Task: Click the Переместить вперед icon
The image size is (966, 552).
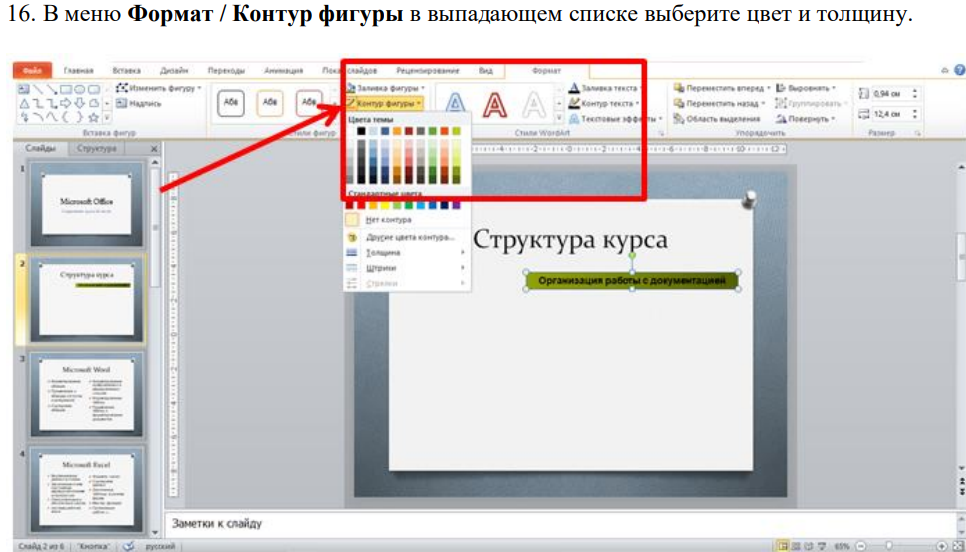Action: point(679,88)
